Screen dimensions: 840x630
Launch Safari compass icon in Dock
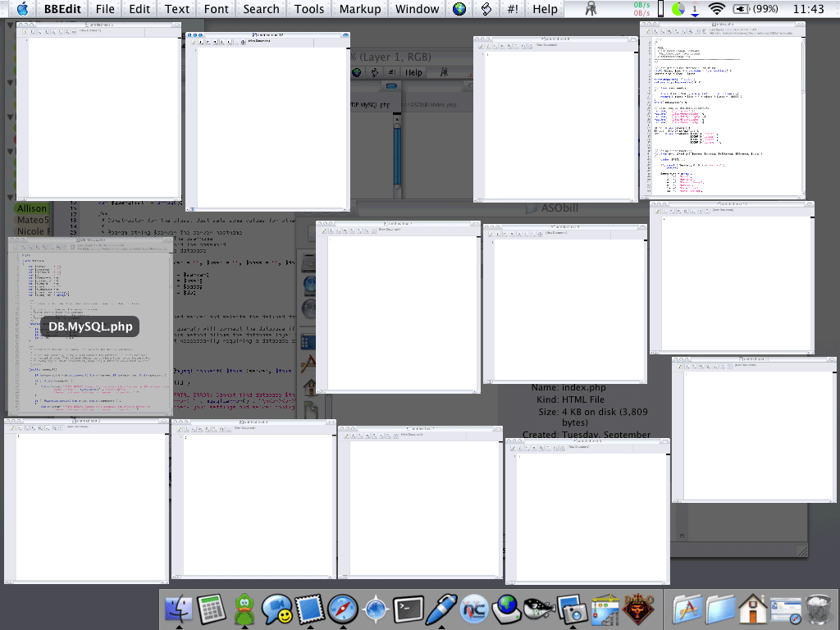pyautogui.click(x=343, y=609)
